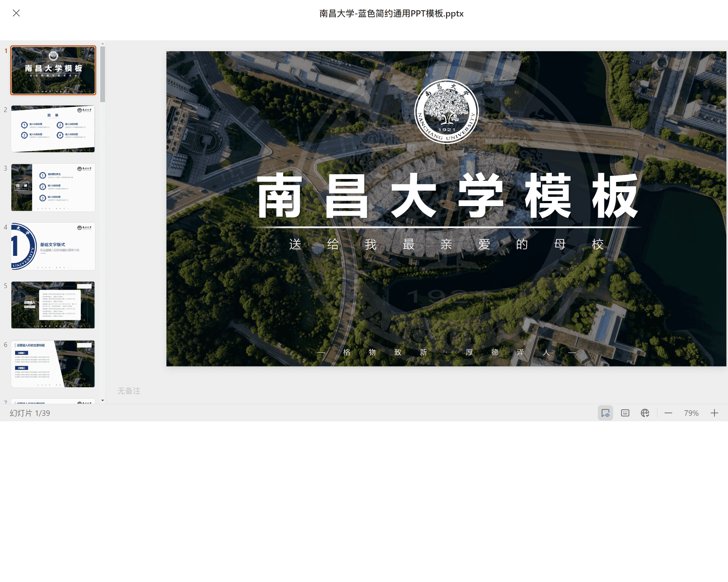Select slide 4 thumbnail 基础文字版式
This screenshot has width=728, height=582.
pos(53,246)
